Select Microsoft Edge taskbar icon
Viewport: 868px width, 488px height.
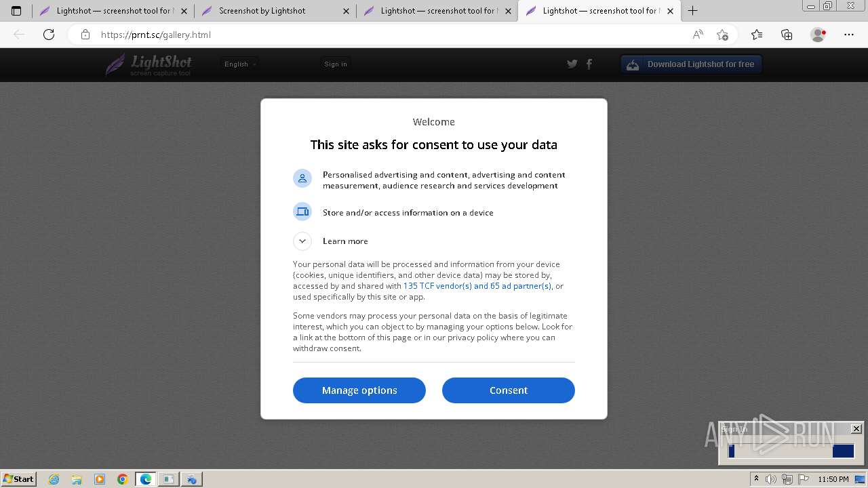146,479
